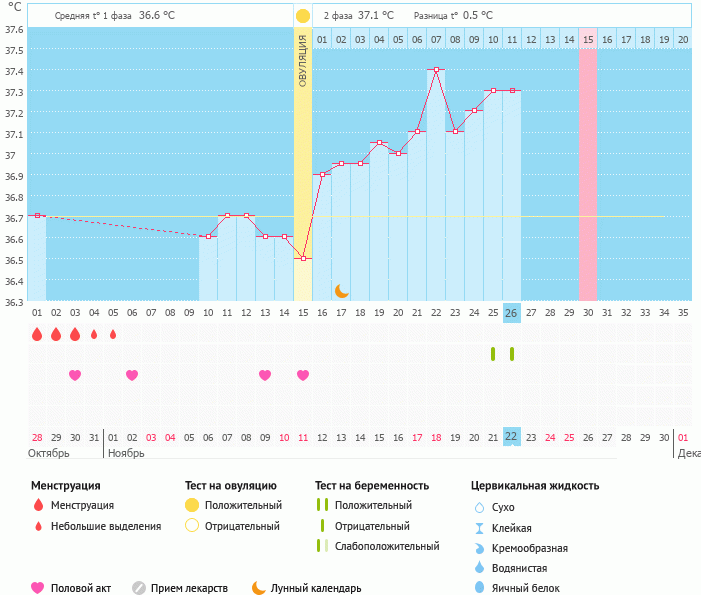
Task: Click the 'Половой акт' heart icon in legend
Action: tap(38, 588)
